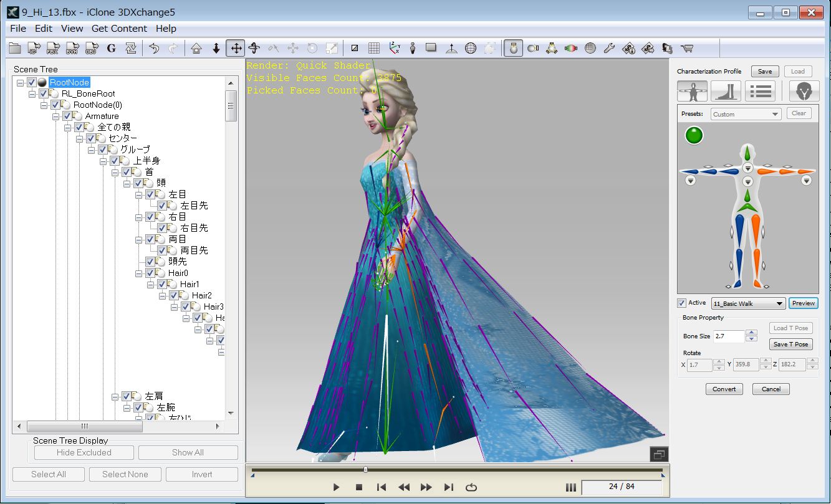The image size is (831, 504).
Task: Collapse the 全ての親 tree node
Action: [68, 127]
